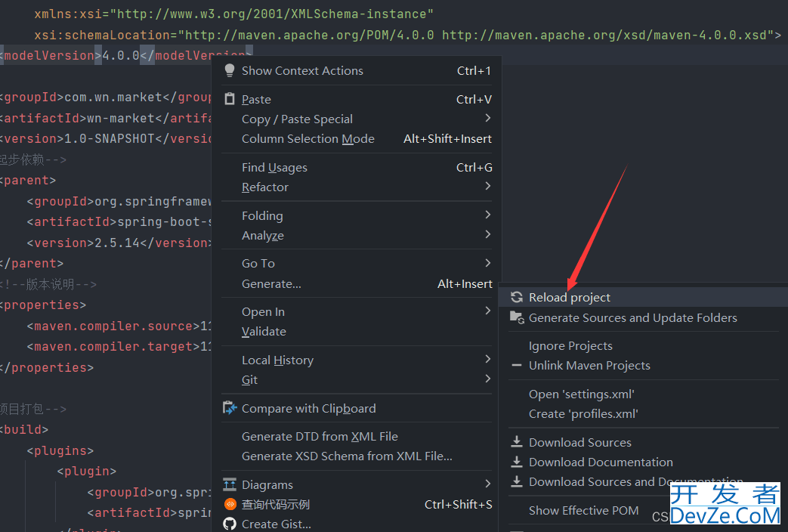
Task: Click the closing /properties tag
Action: click(x=47, y=367)
